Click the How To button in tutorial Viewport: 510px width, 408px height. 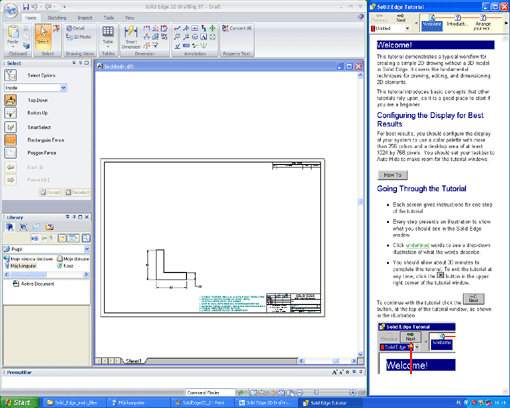[x=392, y=175]
